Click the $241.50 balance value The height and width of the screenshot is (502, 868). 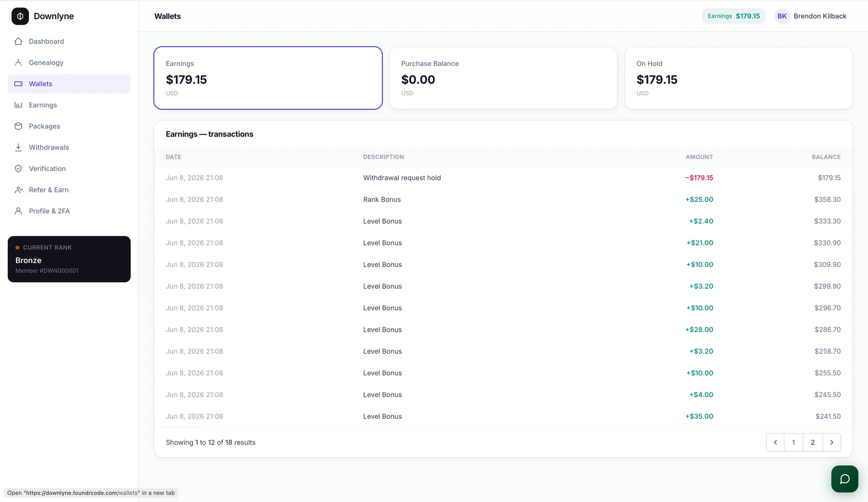[x=828, y=417]
